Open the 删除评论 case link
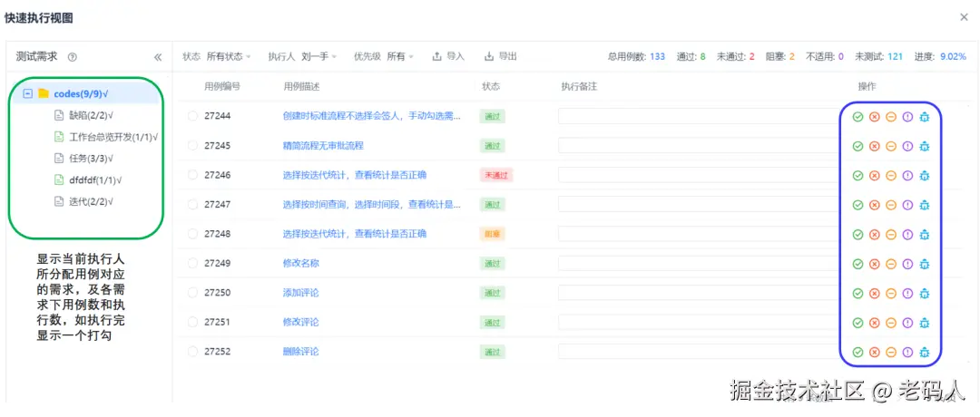 coord(300,352)
